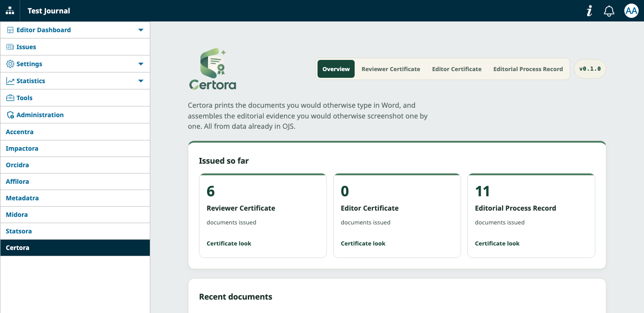The width and height of the screenshot is (644, 313).
Task: Open Metadatra plugin page
Action: [x=75, y=198]
